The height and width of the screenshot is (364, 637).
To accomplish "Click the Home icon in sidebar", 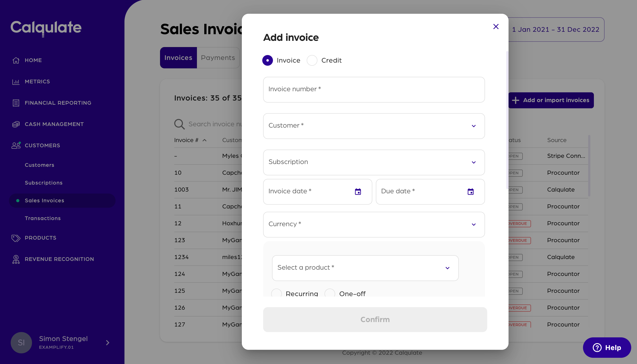I will (16, 60).
